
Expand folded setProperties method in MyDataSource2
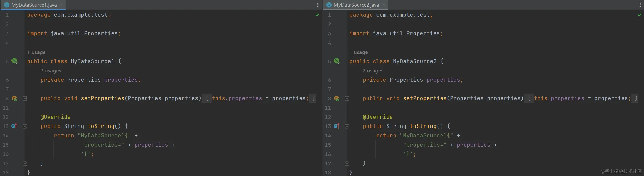(347, 98)
